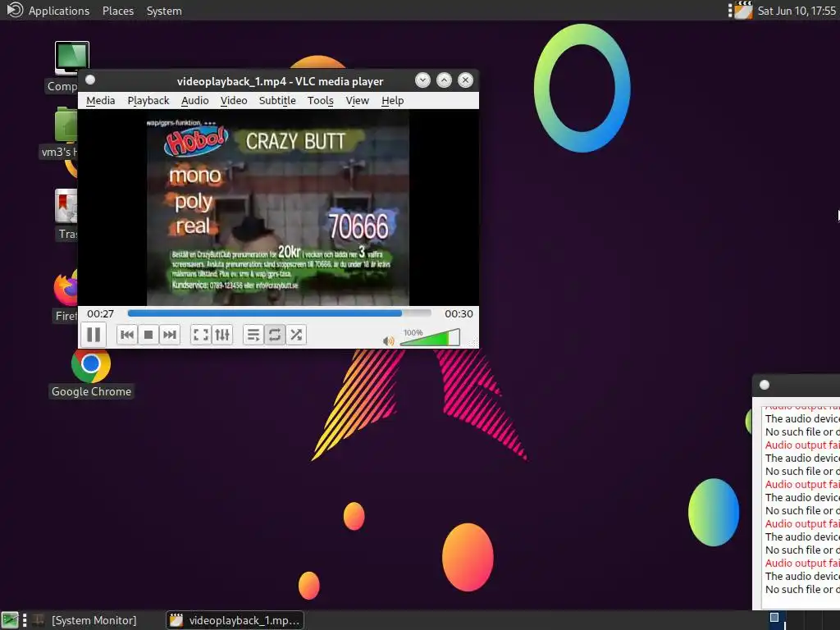Stop playback in VLC
The width and height of the screenshot is (840, 630).
tap(148, 335)
